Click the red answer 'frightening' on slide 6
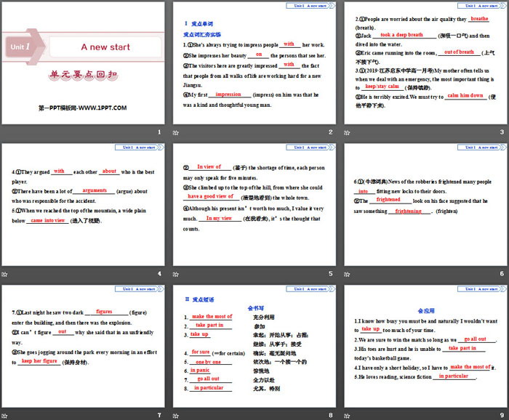 [408, 211]
